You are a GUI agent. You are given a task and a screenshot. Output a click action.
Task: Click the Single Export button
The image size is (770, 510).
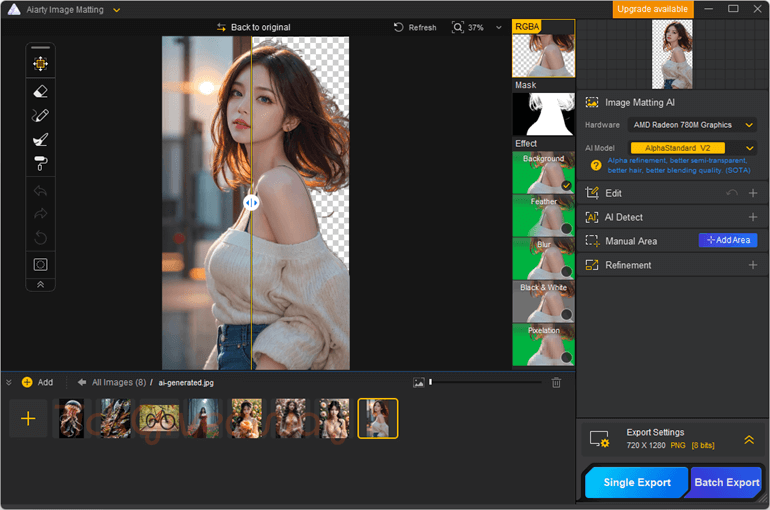click(x=637, y=482)
